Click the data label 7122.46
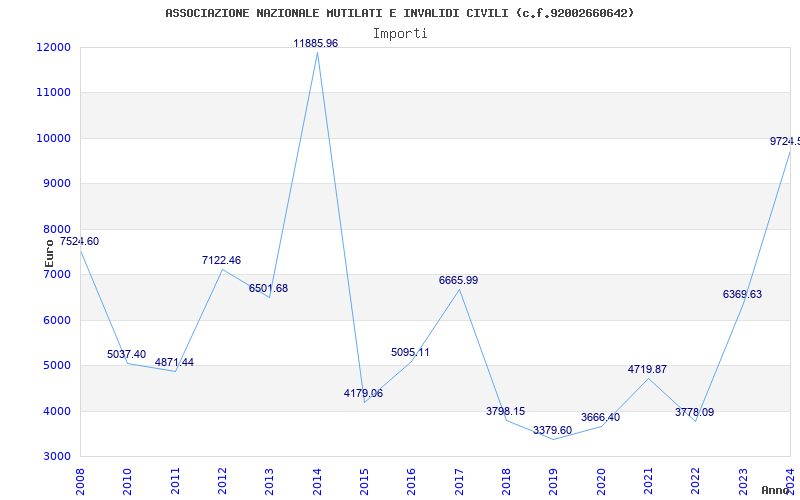The image size is (800, 500). pyautogui.click(x=221, y=260)
